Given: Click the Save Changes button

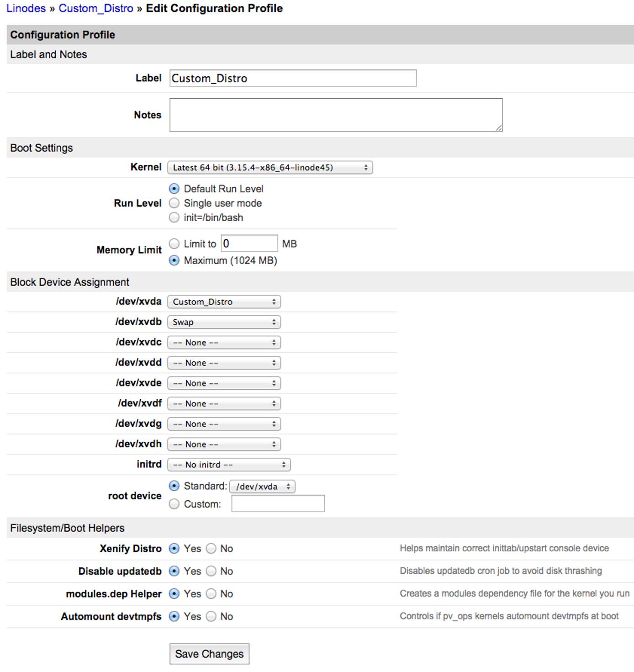Looking at the screenshot, I should coord(209,653).
